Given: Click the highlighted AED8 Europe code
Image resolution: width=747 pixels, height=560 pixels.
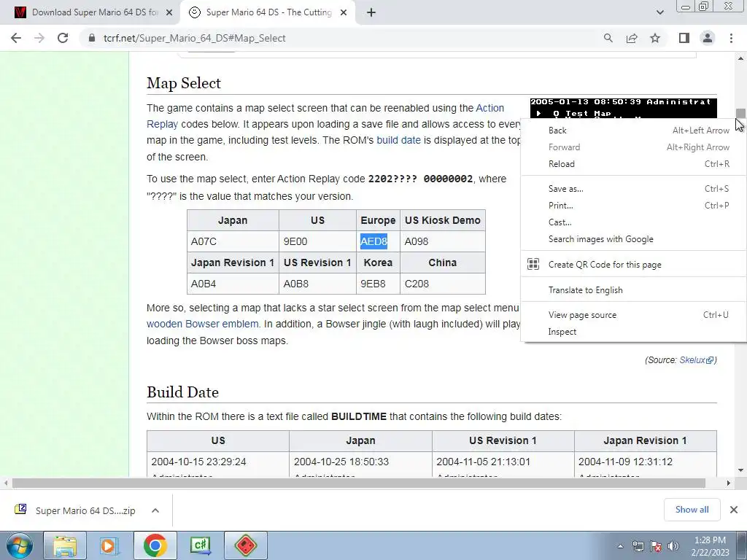Looking at the screenshot, I should (x=373, y=241).
